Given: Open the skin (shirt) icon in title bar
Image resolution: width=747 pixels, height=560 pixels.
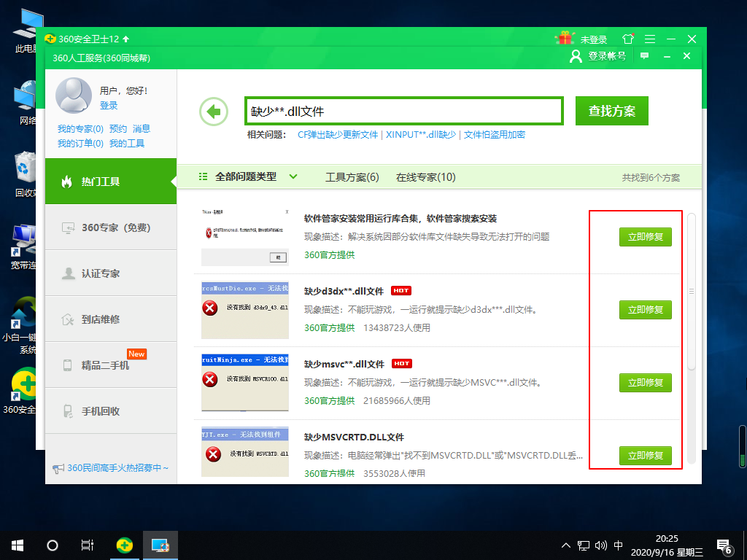Looking at the screenshot, I should 627,39.
